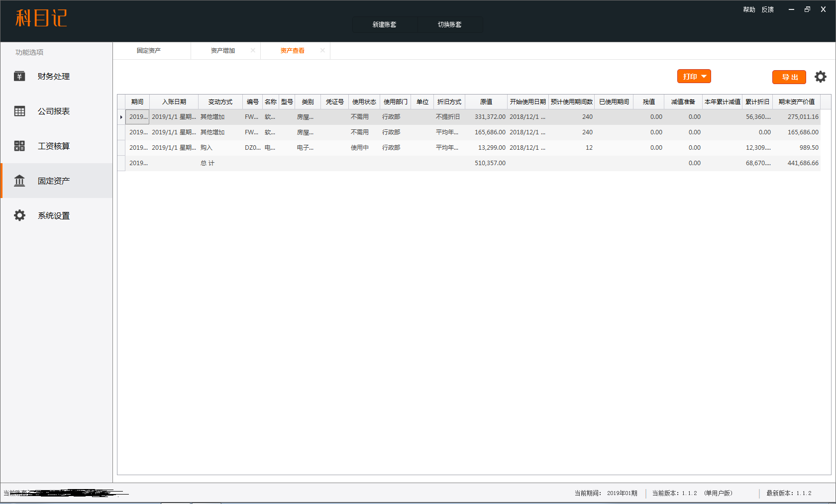Screen dimensions: 836x504
Task: Click the 财务处理 yen icon in sidebar
Action: click(19, 76)
